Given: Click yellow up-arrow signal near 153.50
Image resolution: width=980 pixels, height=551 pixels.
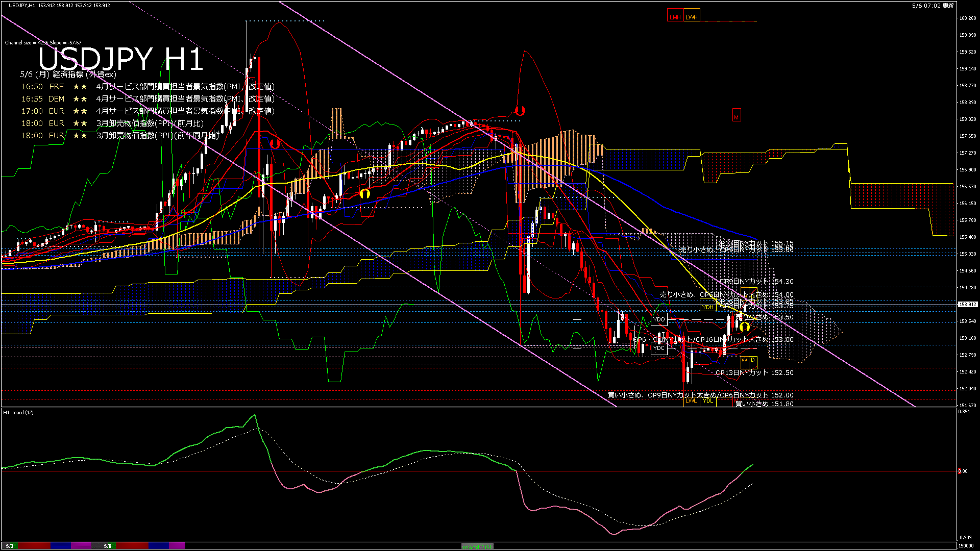Looking at the screenshot, I should (745, 327).
